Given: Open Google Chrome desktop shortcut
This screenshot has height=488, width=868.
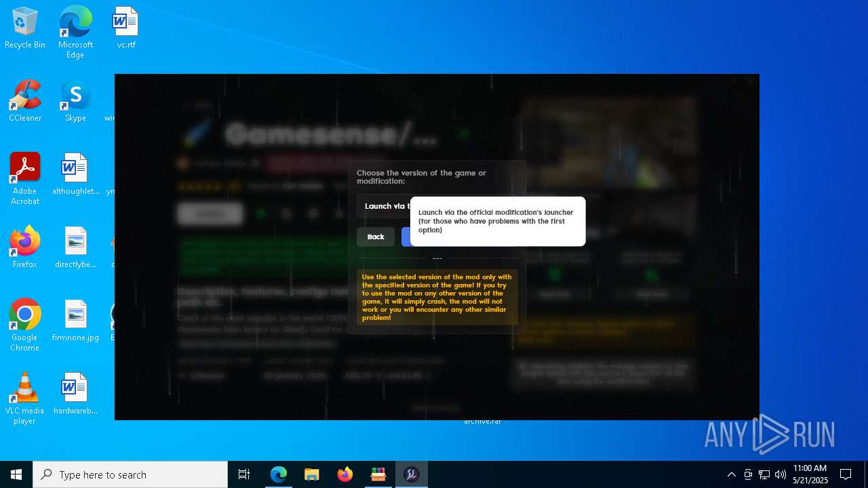Looking at the screenshot, I should 25,325.
